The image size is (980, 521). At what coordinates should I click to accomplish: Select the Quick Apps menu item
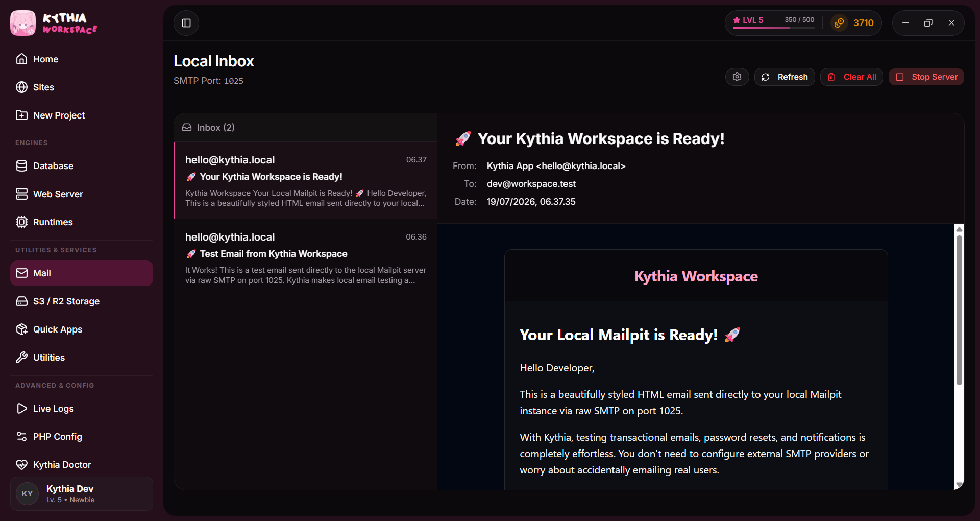coord(82,329)
